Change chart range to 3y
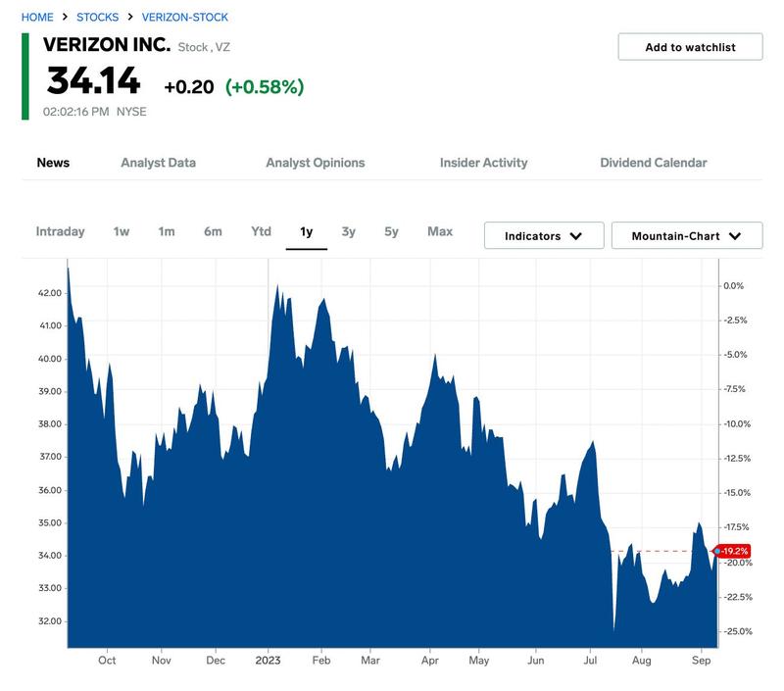 (349, 232)
